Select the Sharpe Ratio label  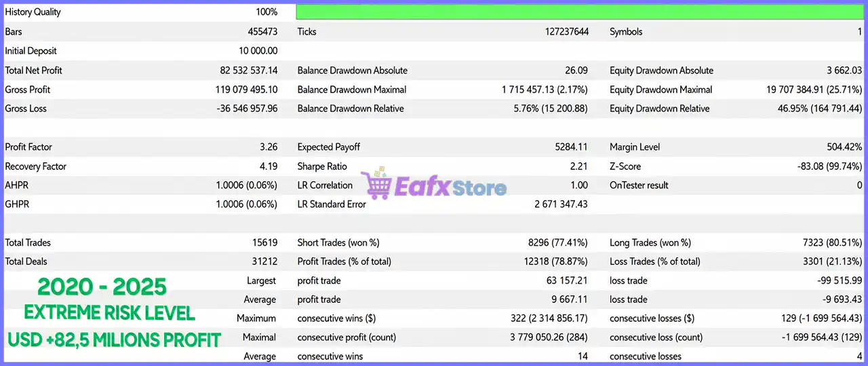click(x=322, y=166)
